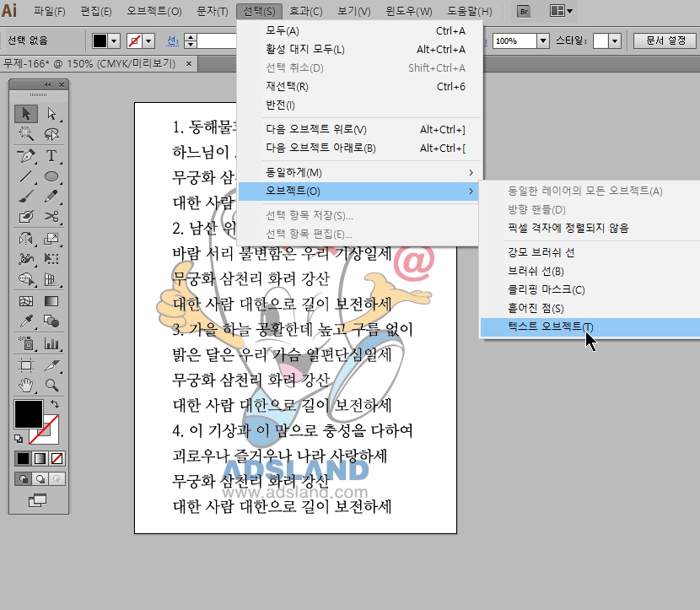Open the arrange documents dropdown
This screenshot has width=700, height=610.
[561, 11]
